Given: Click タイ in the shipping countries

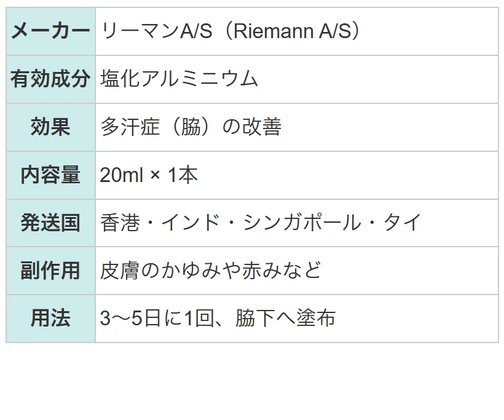Looking at the screenshot, I should point(402,223).
